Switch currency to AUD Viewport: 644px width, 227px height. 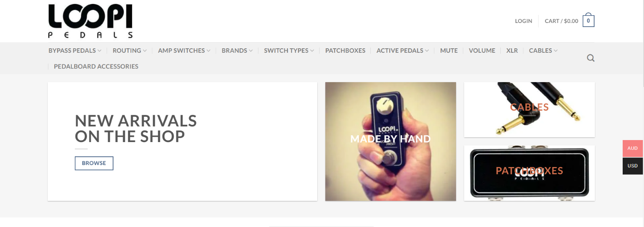click(x=633, y=149)
